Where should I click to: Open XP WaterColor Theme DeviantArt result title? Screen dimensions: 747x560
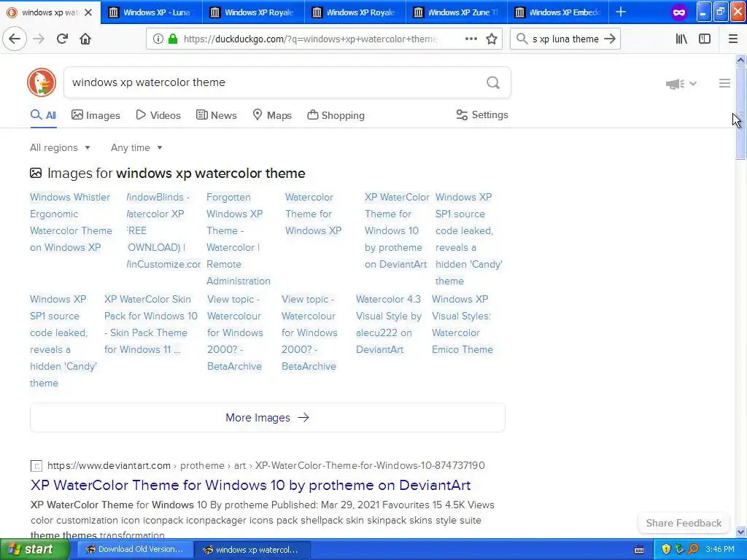[251, 485]
